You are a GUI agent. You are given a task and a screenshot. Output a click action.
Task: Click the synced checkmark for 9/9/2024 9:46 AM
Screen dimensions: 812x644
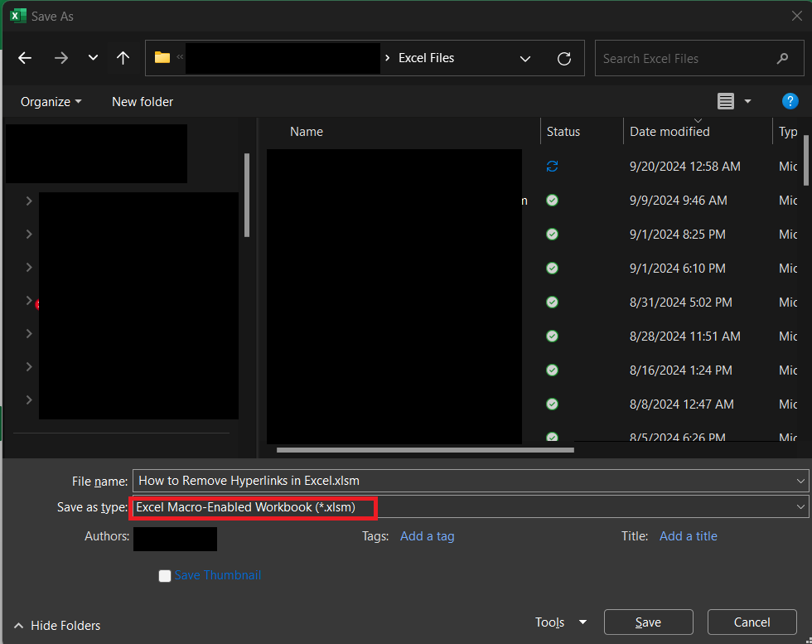(x=552, y=201)
